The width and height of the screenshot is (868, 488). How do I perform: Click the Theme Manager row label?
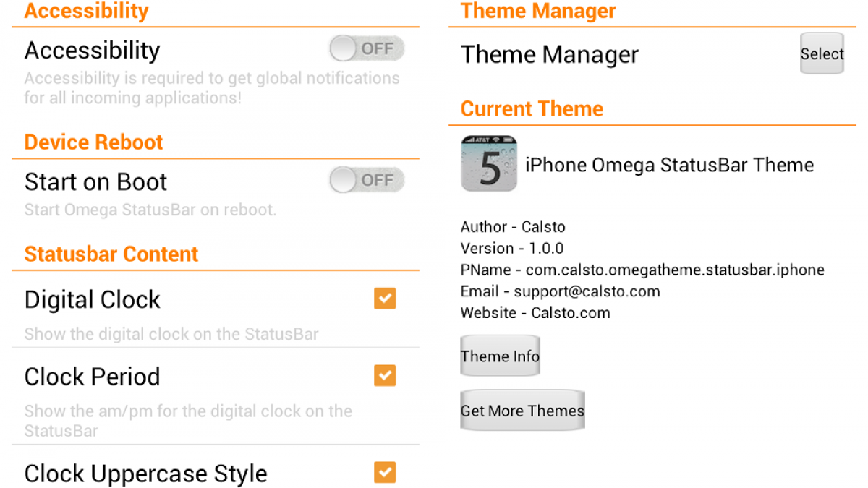[x=550, y=55]
